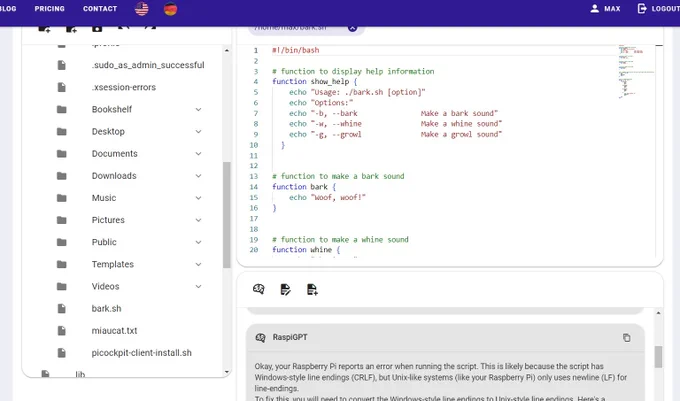
Task: Expand the Bookshelf folder chevron
Action: [198, 109]
